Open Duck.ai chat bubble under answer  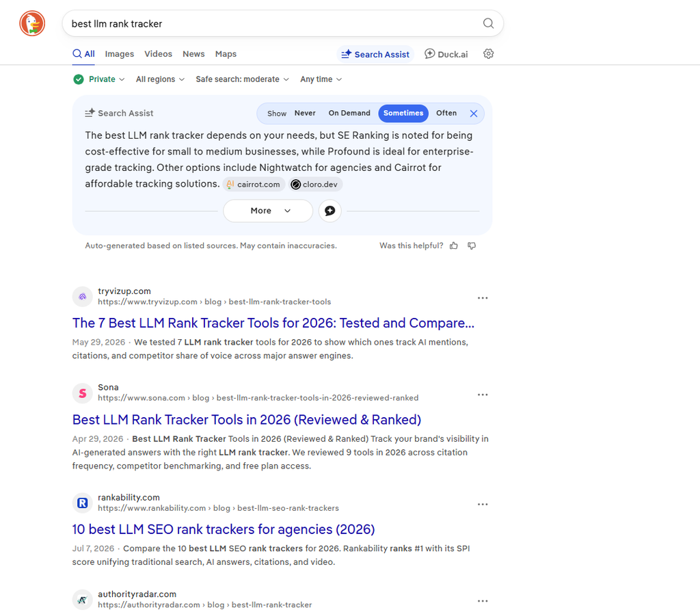pos(330,211)
